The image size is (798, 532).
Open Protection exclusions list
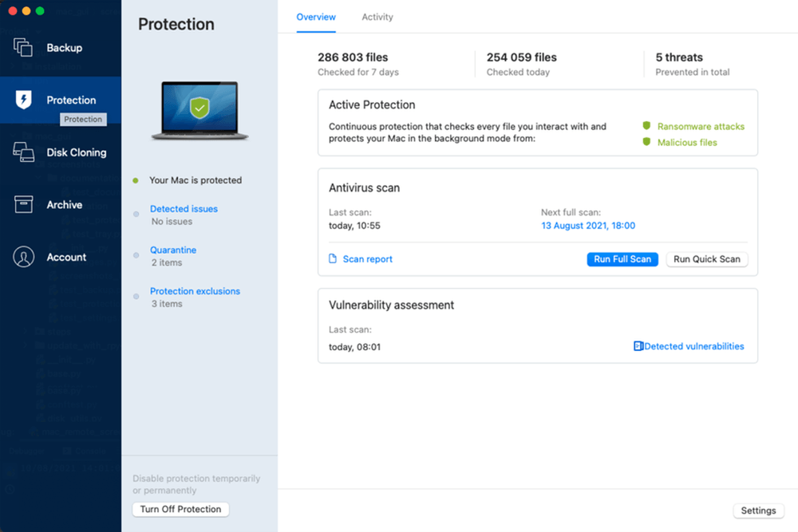coord(195,291)
